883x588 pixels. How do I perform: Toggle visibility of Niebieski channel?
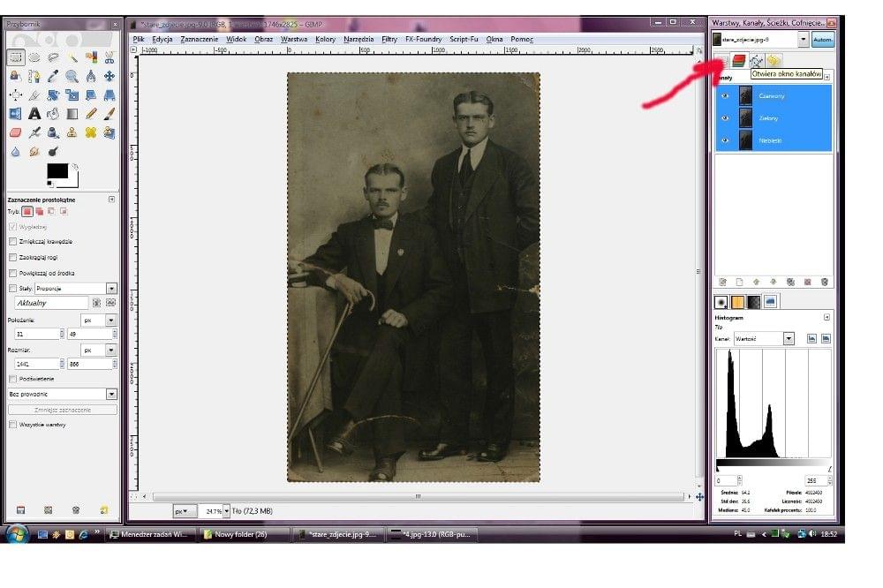pyautogui.click(x=725, y=140)
